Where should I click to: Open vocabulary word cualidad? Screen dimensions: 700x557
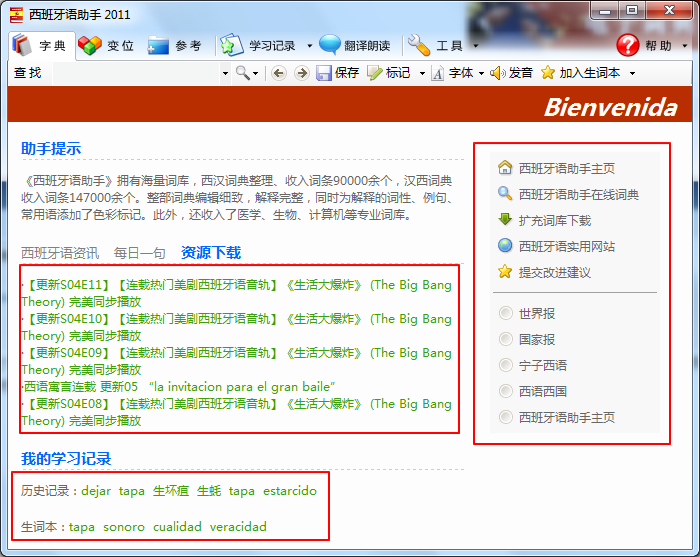pyautogui.click(x=177, y=527)
